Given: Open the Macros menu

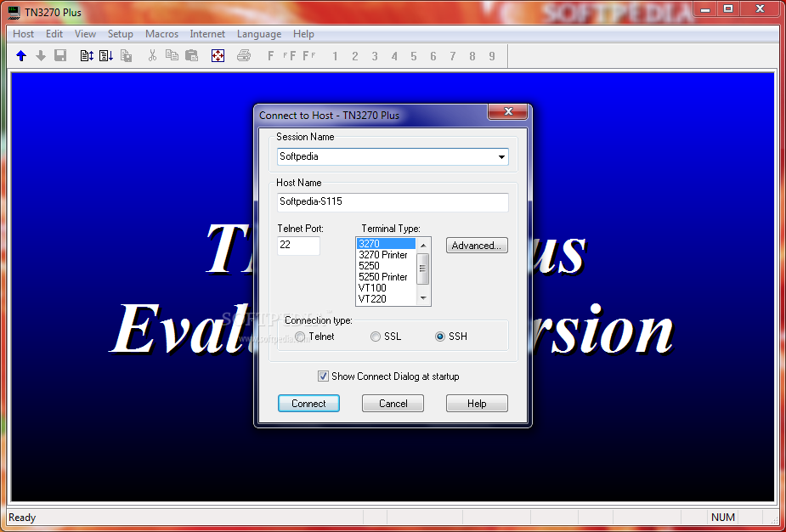Looking at the screenshot, I should click(162, 34).
